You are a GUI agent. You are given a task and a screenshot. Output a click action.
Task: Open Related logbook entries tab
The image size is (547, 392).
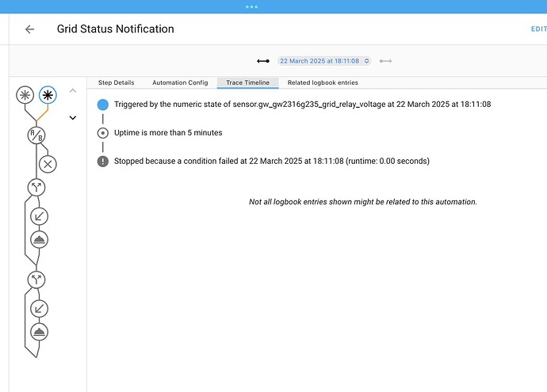pos(323,82)
